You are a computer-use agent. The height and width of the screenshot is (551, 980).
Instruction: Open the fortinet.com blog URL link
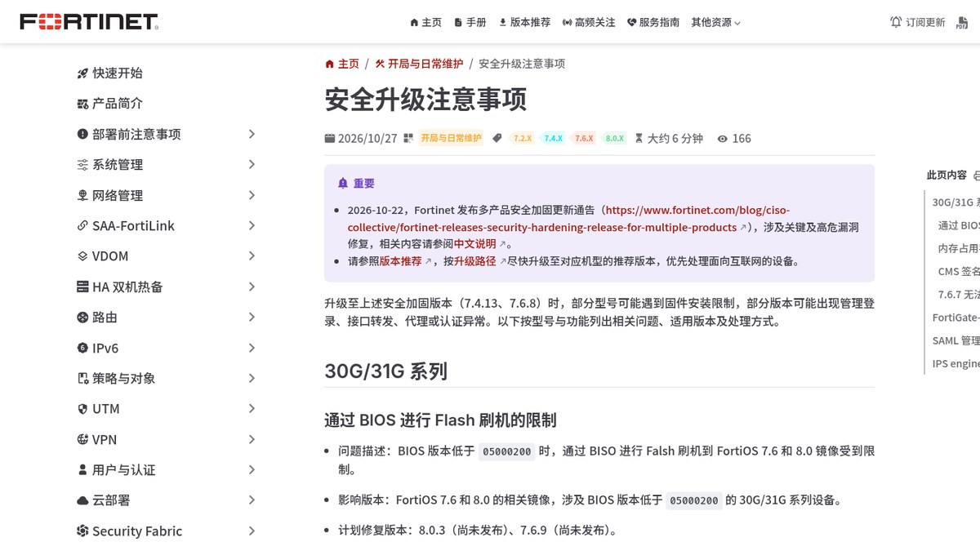[x=569, y=218]
